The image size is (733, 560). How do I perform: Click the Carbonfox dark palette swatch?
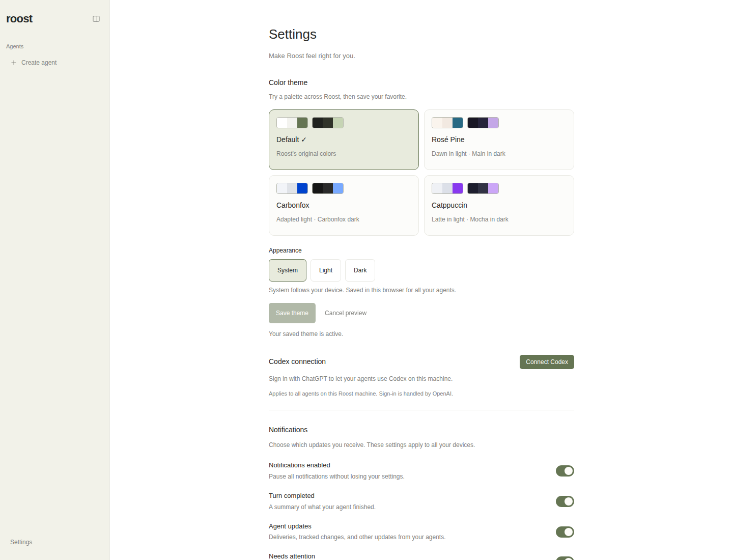[328, 188]
